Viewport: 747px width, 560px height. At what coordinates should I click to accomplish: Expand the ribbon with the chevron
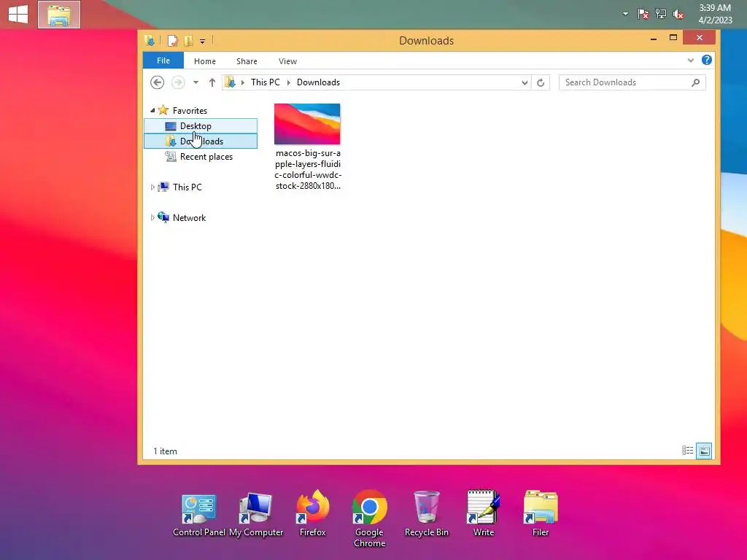point(690,60)
